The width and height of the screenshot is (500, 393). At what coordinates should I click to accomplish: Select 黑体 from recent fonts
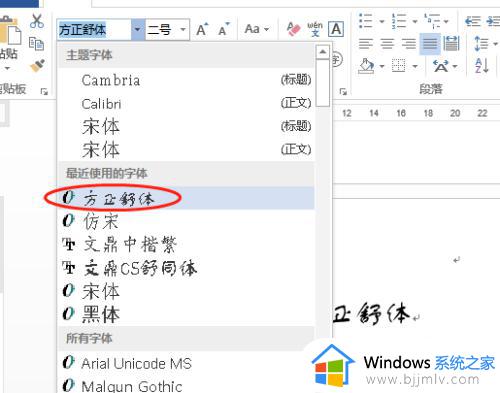coord(186,314)
